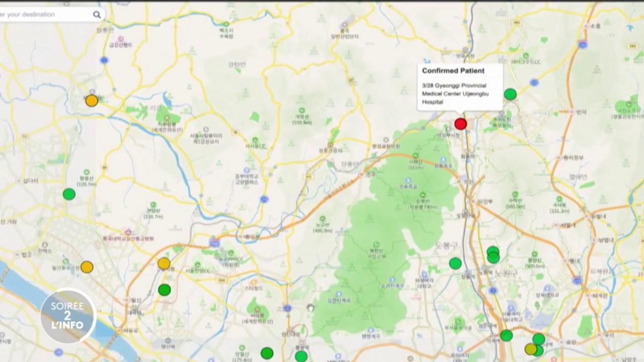This screenshot has height=362, width=644.
Task: Click the '(559.9m)' mountain label
Action: tap(301, 122)
